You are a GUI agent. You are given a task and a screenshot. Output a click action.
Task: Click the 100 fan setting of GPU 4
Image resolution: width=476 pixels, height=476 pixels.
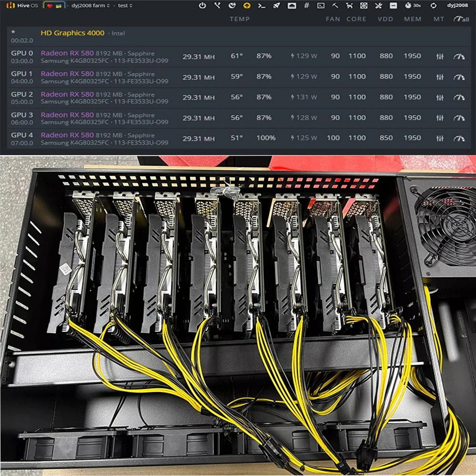pos(333,138)
